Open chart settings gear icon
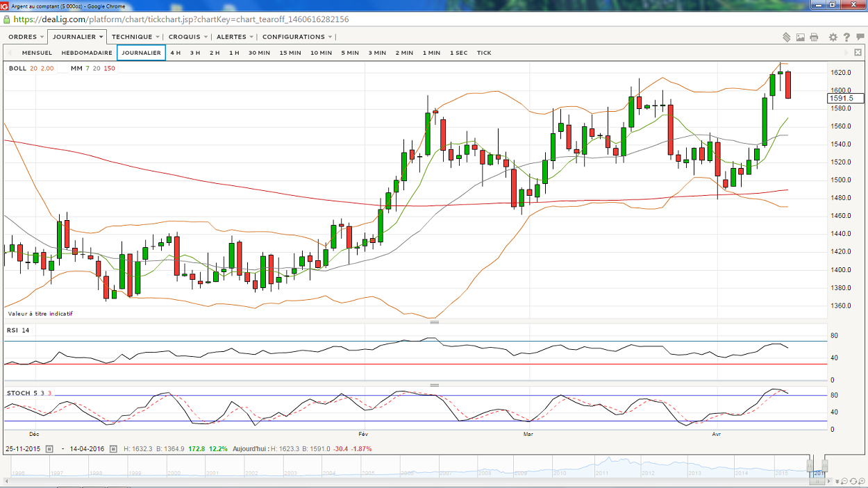This screenshot has width=868, height=488. [x=833, y=37]
